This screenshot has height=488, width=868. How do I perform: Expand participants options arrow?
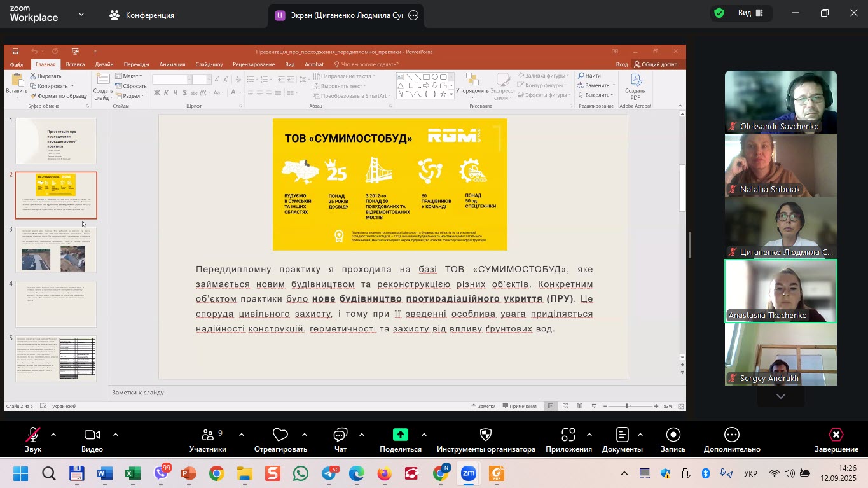click(x=241, y=435)
